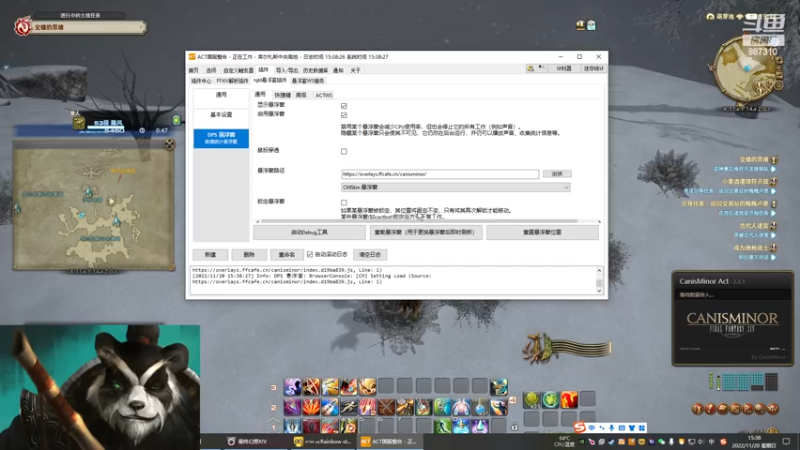Click the 迷你统计 mini stats button

[593, 68]
